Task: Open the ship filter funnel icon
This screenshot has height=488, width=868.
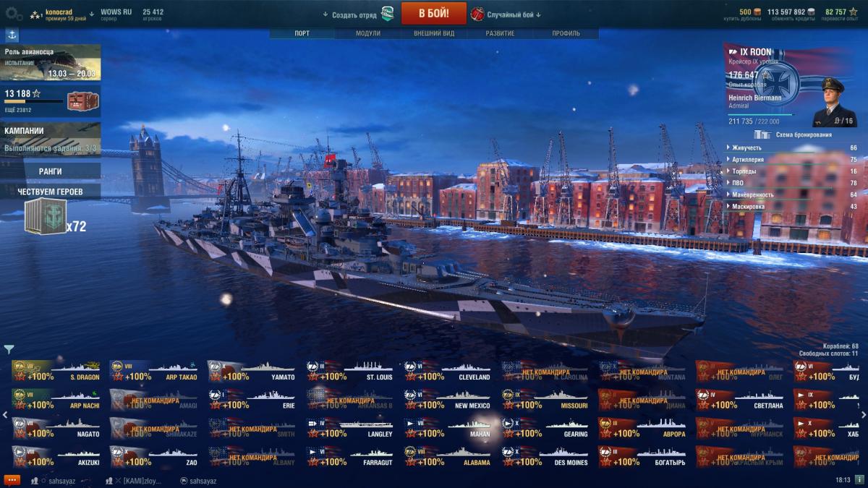Action: point(9,350)
